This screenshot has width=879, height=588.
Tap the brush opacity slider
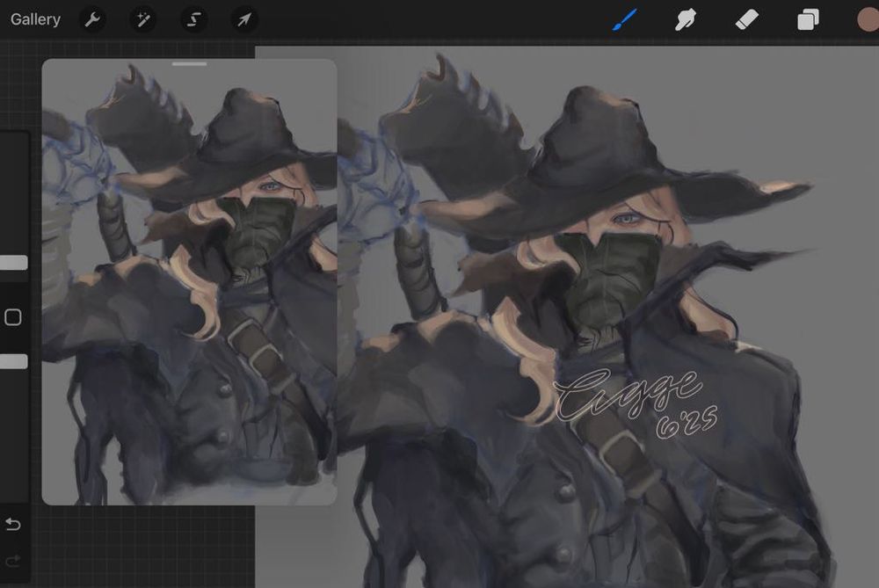[12, 361]
